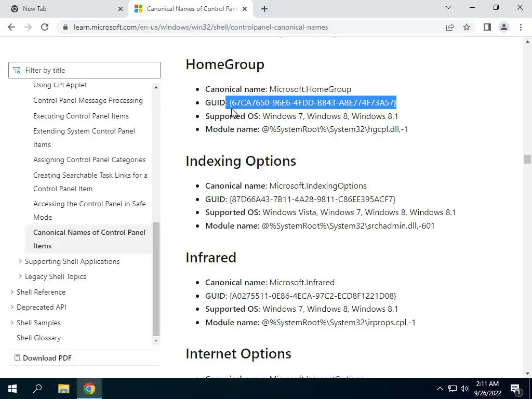Download the docs as PDF

43,358
